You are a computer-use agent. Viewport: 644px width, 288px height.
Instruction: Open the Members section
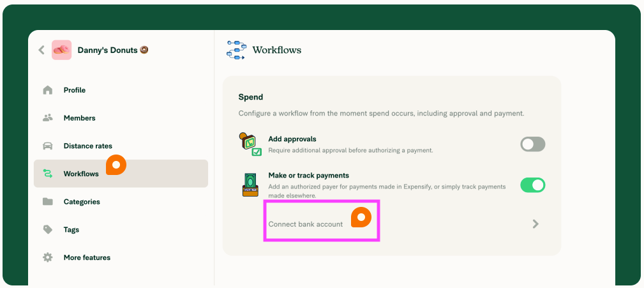click(x=121, y=118)
